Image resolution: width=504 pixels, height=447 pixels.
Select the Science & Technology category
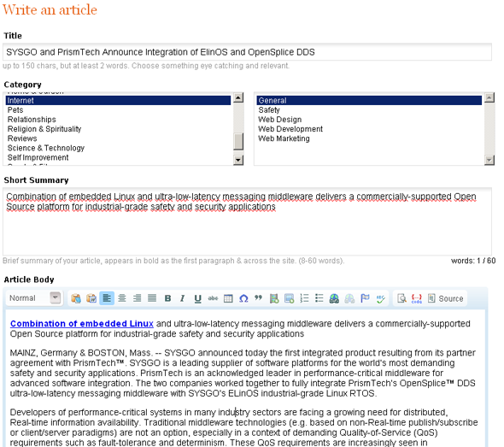point(118,148)
